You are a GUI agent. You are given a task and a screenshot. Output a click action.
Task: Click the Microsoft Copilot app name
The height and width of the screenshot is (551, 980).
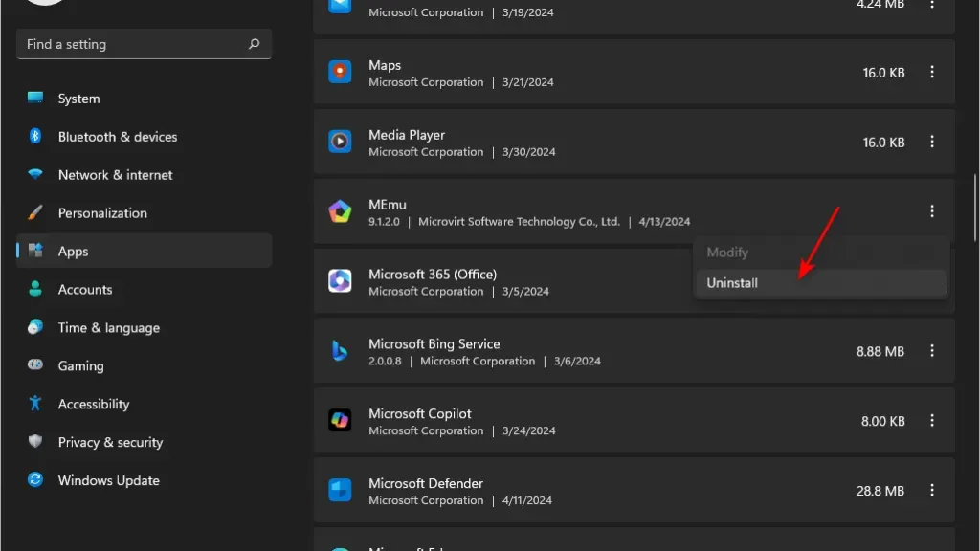pos(419,413)
